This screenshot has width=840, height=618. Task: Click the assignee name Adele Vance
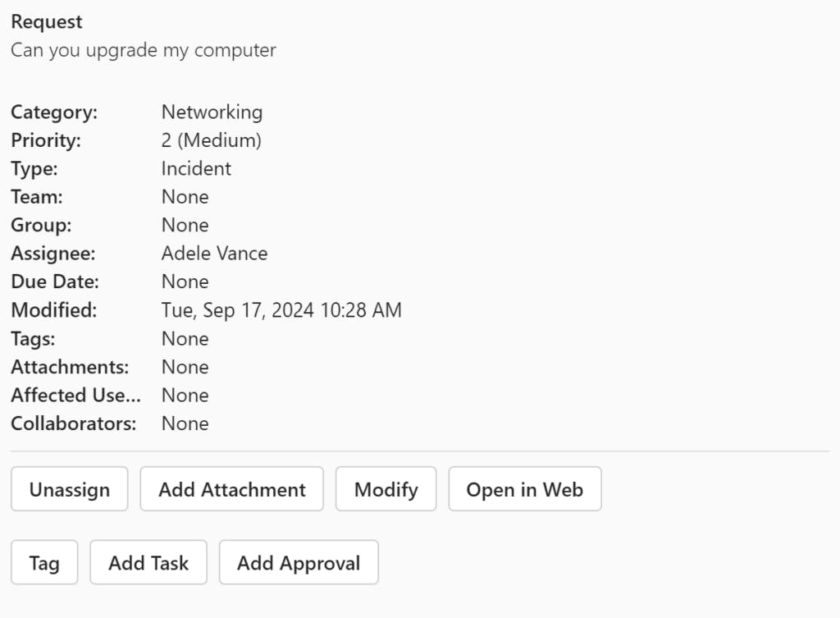click(214, 254)
